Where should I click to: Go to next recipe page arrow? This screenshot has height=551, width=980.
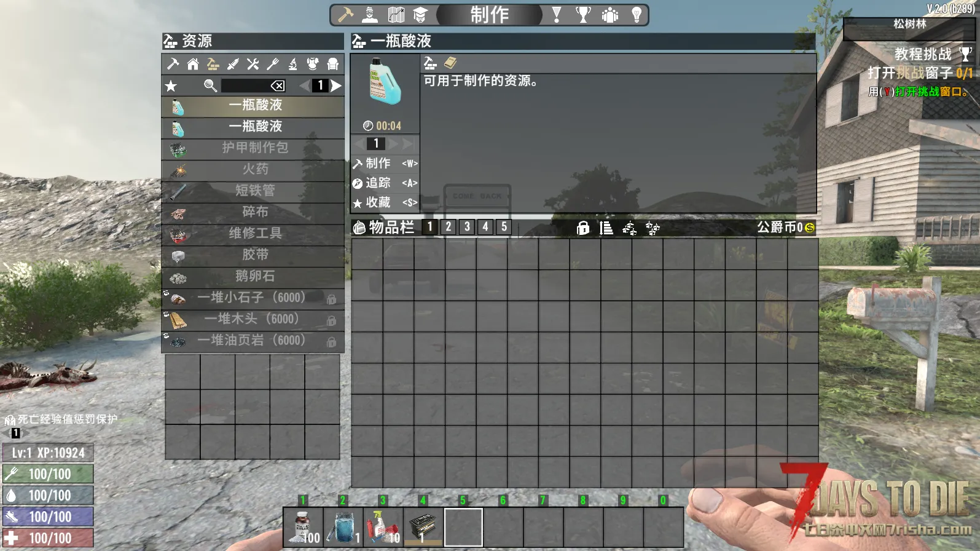pos(335,85)
